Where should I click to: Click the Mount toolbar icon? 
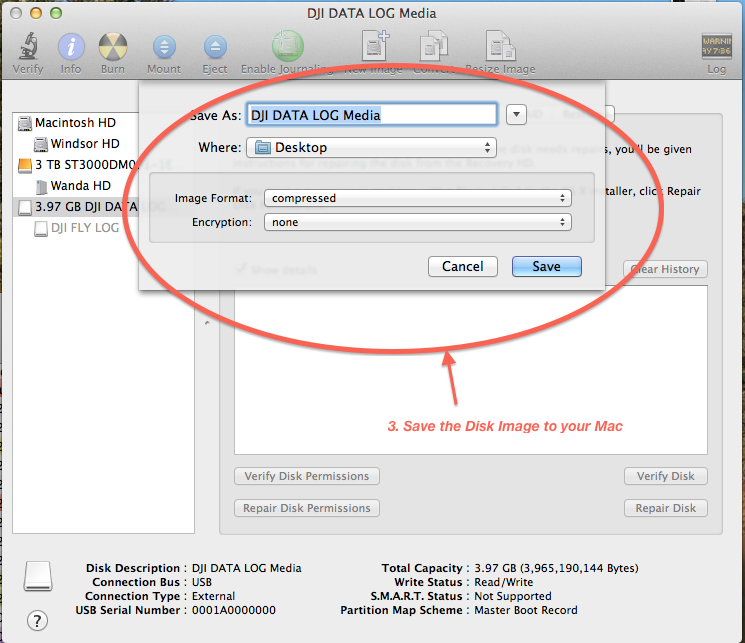[164, 48]
